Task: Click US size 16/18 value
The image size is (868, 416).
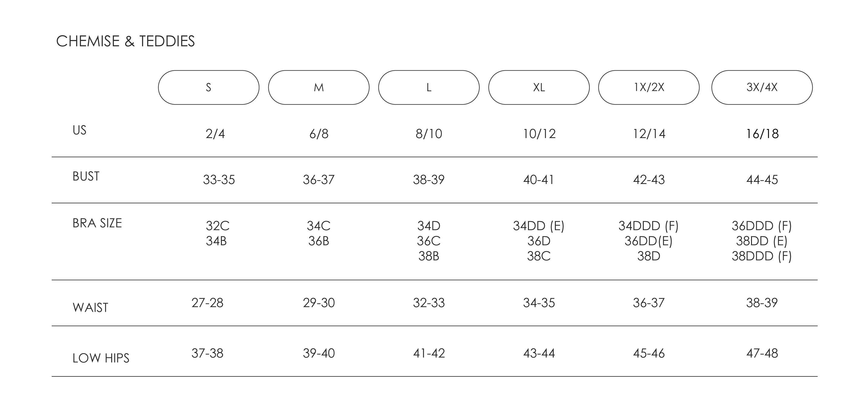Action: pyautogui.click(x=762, y=134)
